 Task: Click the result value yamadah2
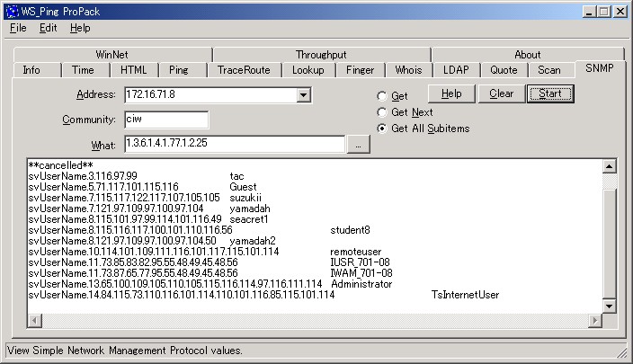(x=253, y=241)
